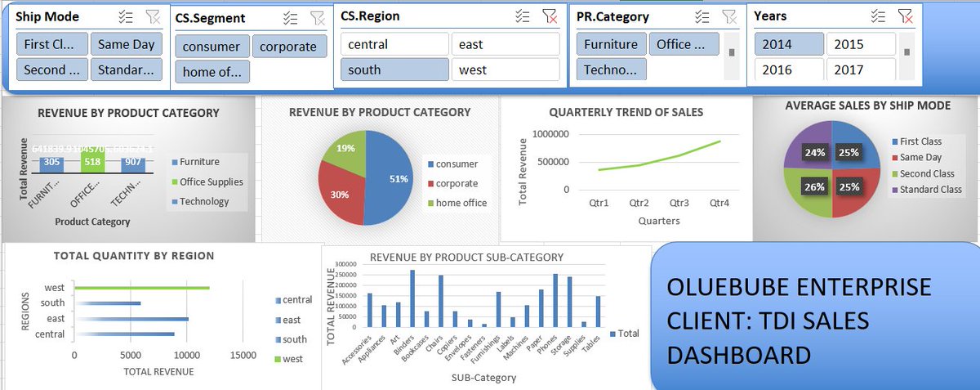
Task: Filter by west region
Action: pyautogui.click(x=506, y=69)
